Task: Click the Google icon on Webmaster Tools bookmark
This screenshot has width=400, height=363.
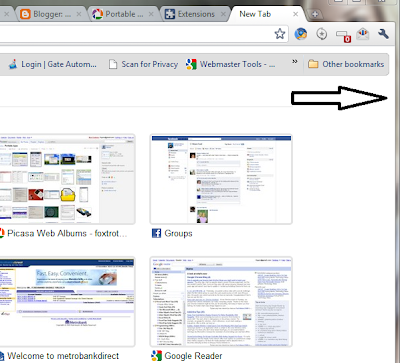Action: (191, 64)
